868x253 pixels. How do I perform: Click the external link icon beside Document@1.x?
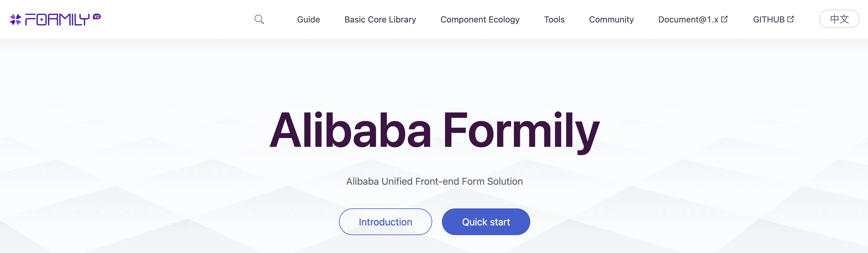coord(724,19)
